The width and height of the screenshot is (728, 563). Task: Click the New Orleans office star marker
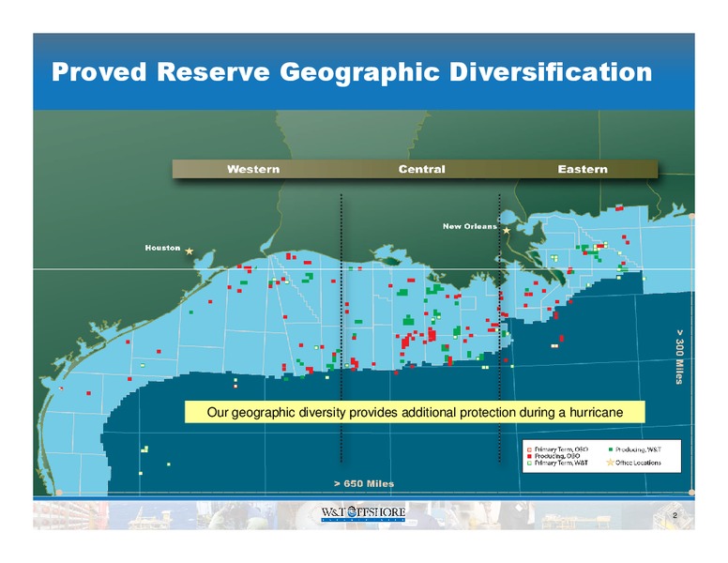pos(507,231)
